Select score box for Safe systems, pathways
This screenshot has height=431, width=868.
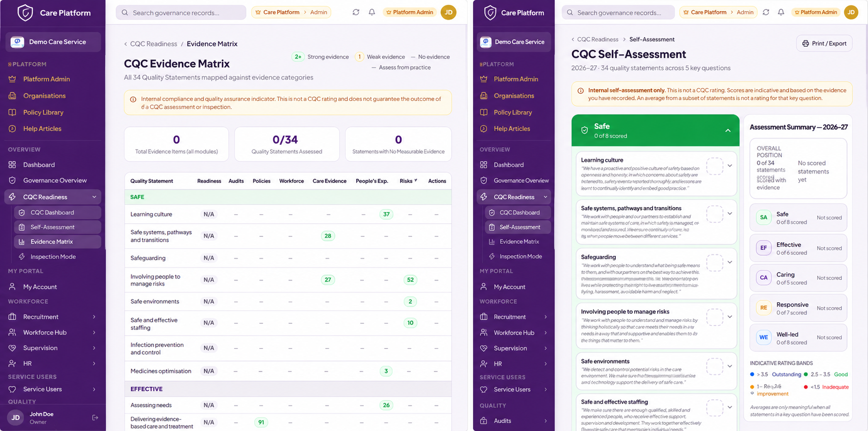pos(715,214)
